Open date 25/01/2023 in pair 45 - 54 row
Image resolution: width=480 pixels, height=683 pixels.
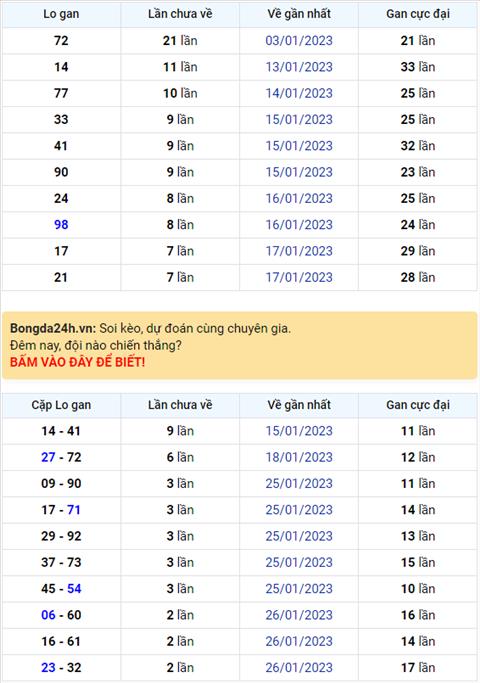[x=299, y=588]
